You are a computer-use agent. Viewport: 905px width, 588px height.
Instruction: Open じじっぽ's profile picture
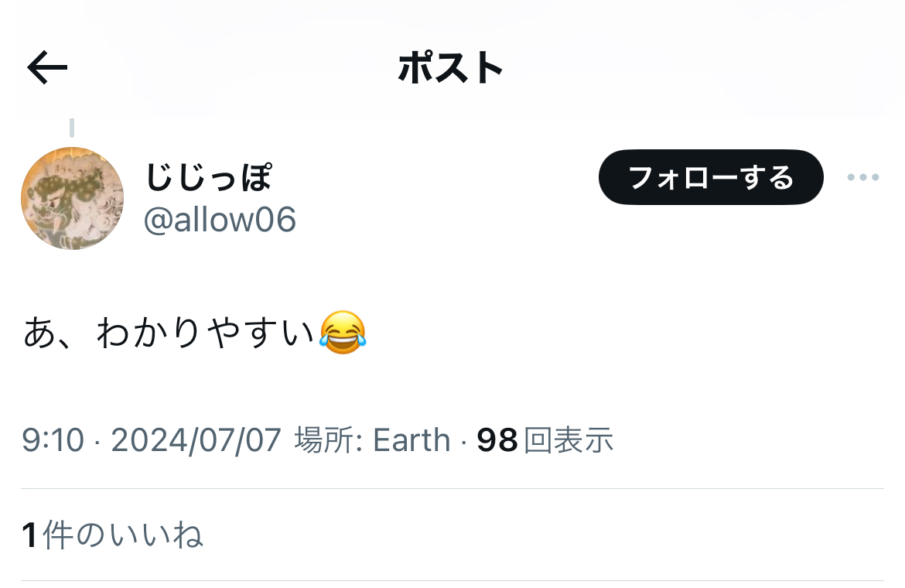(x=72, y=199)
